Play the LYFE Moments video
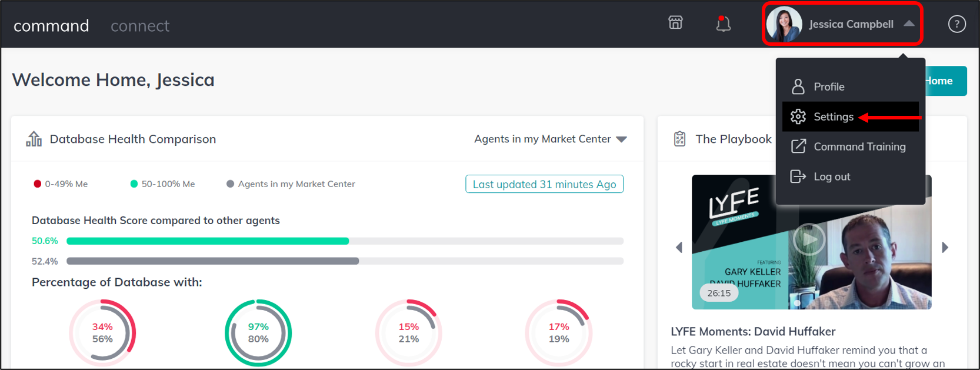The image size is (980, 370). pyautogui.click(x=809, y=239)
